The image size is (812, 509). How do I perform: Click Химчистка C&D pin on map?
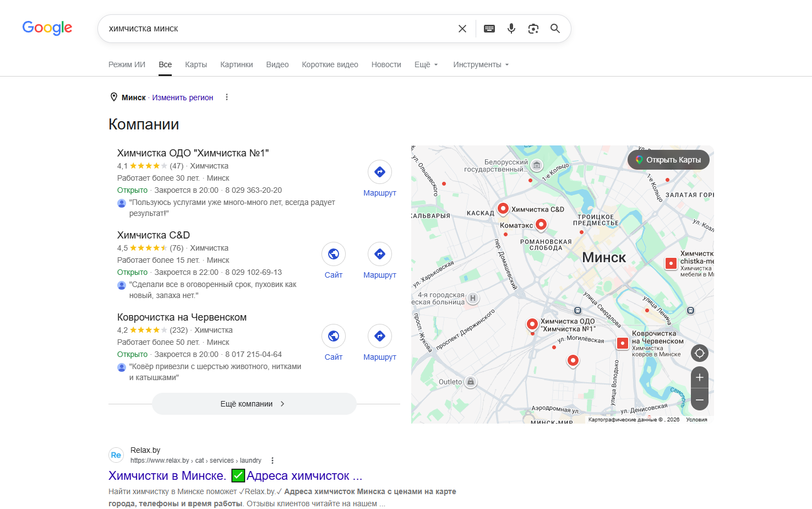coord(503,208)
